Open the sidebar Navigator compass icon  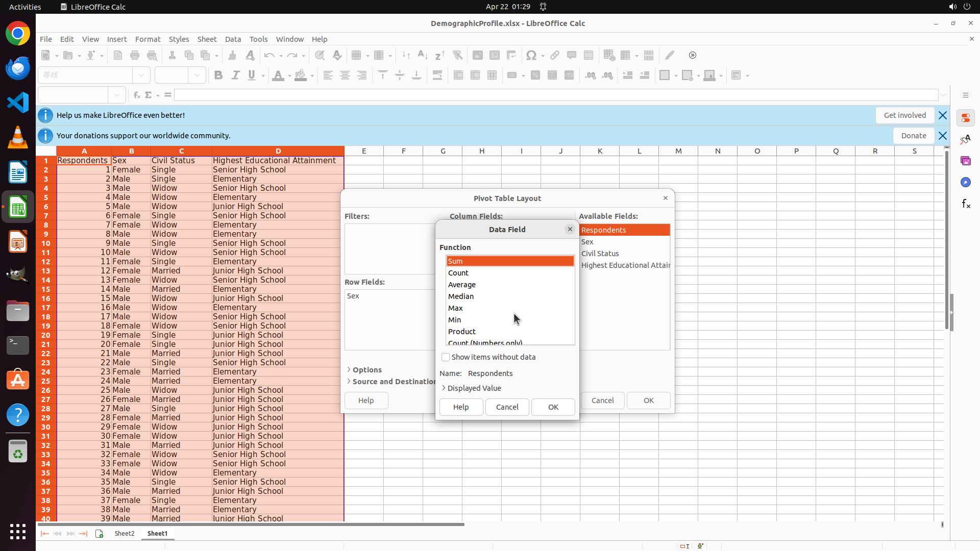965,182
